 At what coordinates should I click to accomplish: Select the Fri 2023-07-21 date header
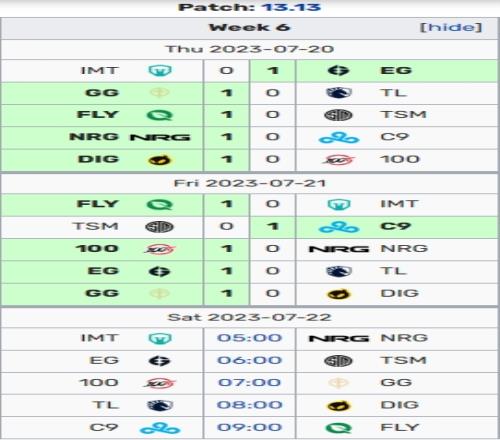point(250,183)
